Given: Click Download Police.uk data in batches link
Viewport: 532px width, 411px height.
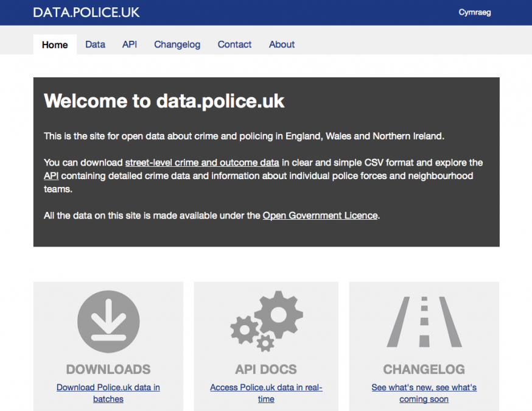Looking at the screenshot, I should coord(108,393).
